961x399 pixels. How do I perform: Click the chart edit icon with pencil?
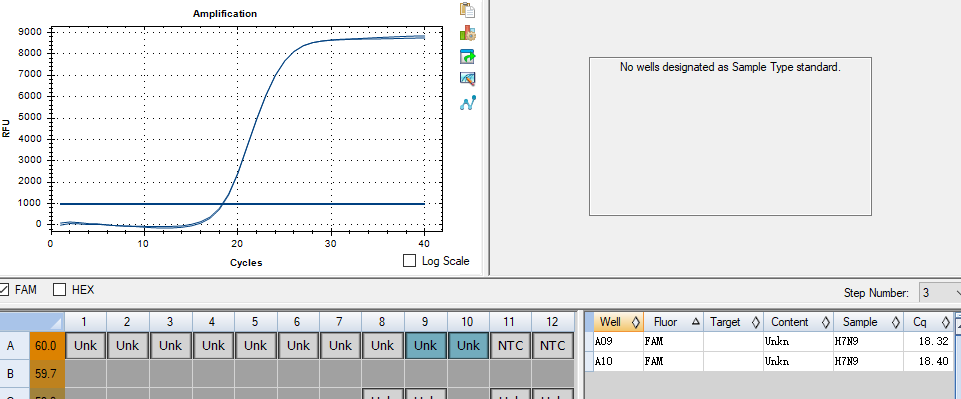pos(468,79)
